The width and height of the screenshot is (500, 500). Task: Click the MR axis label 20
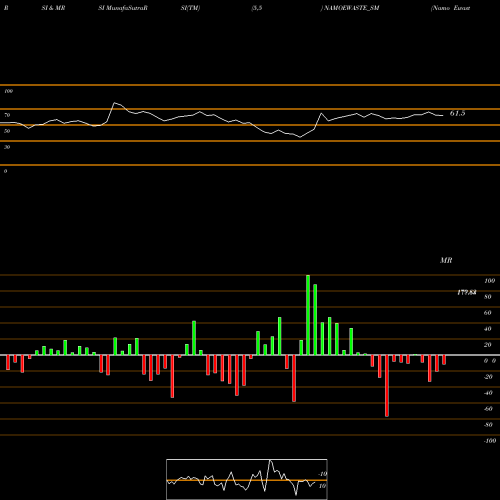(487, 345)
